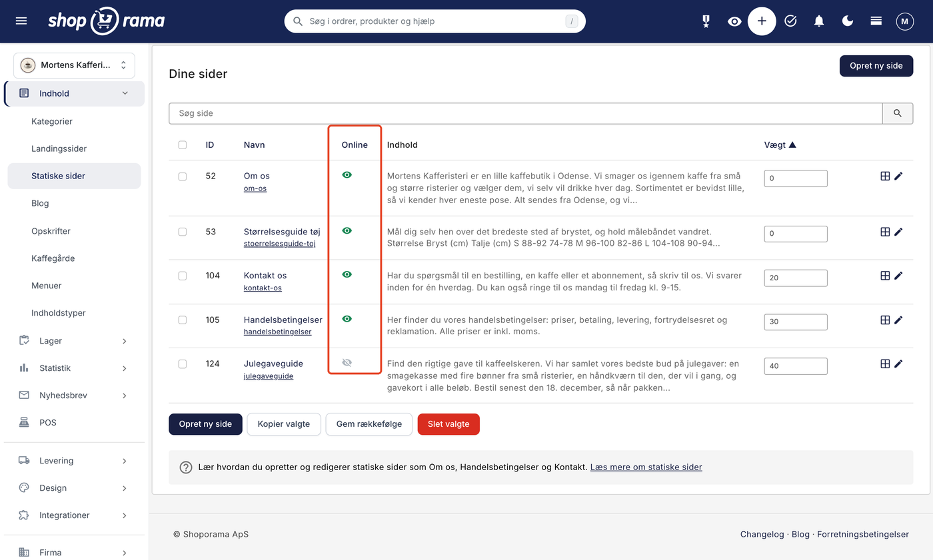Toggle online eye for Størrelsesguide tøj
Viewport: 933px width, 560px height.
347,230
